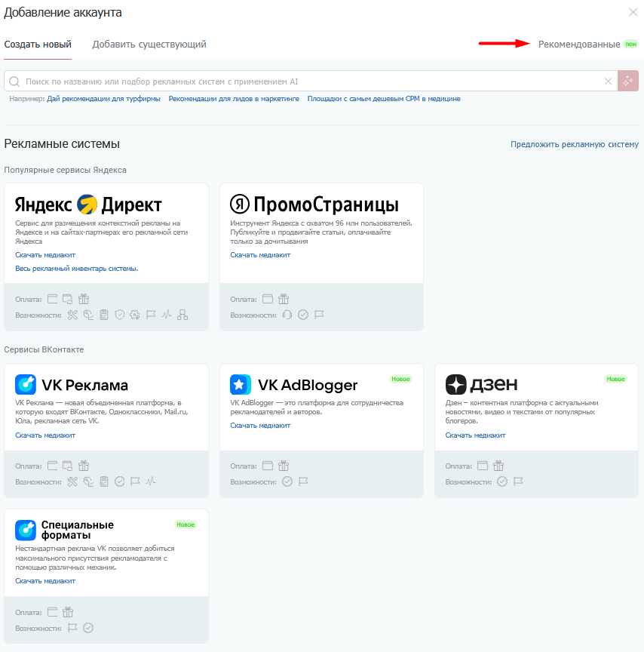The height and width of the screenshot is (652, 644).
Task: Click flag icon in Дзен card
Action: [518, 481]
